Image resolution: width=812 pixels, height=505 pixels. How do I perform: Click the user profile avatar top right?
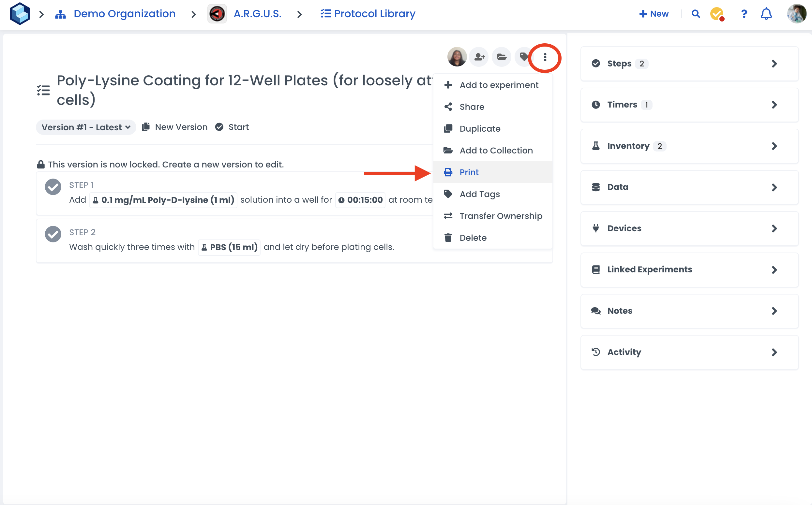797,14
